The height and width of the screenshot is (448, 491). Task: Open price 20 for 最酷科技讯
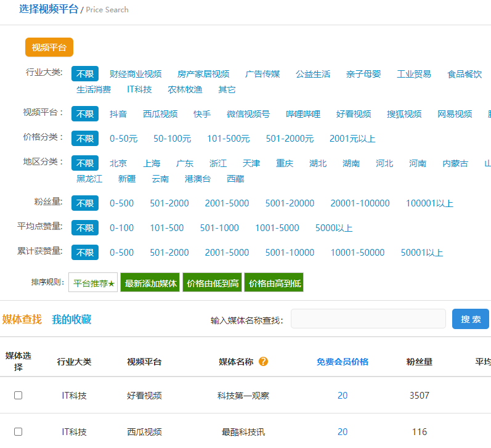(343, 432)
